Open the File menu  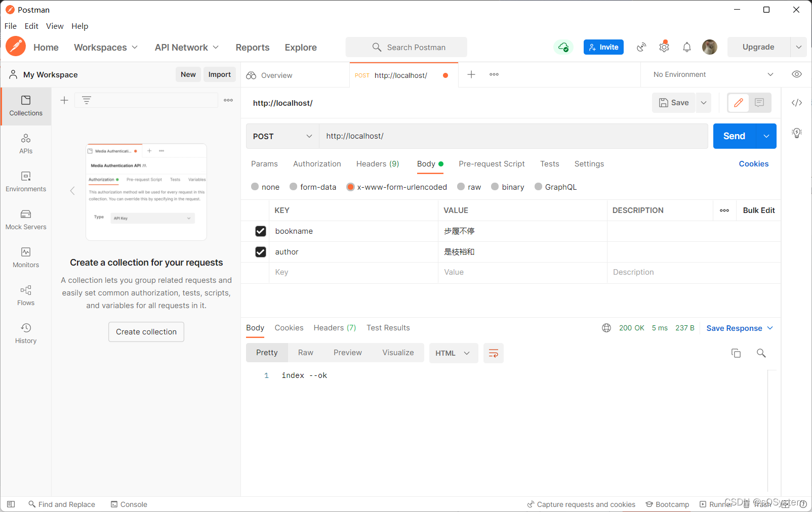(x=11, y=26)
